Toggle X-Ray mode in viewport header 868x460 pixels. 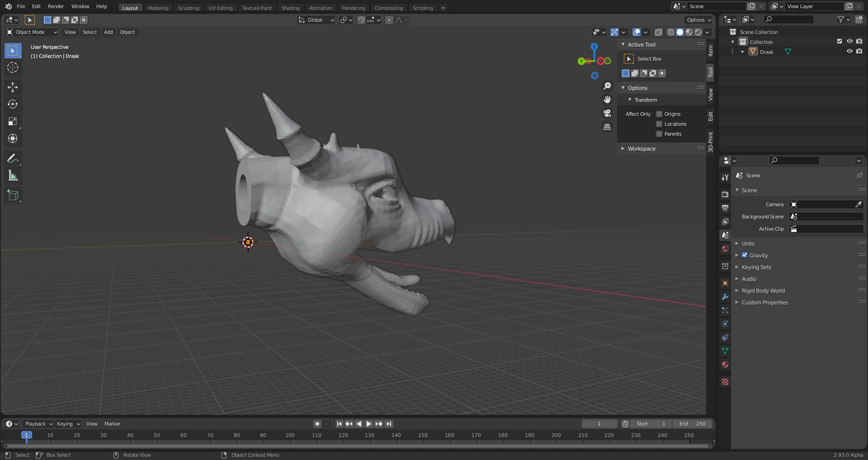658,32
